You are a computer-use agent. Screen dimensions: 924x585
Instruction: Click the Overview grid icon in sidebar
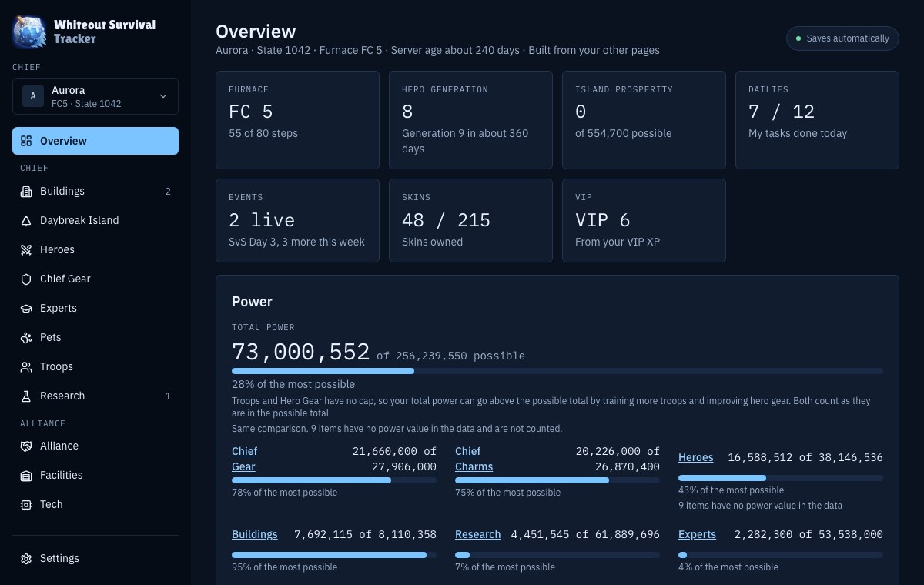(26, 141)
